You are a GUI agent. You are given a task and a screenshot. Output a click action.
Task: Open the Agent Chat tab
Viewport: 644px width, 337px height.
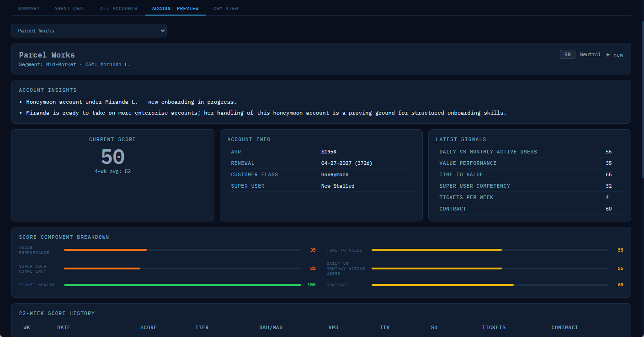pos(69,9)
